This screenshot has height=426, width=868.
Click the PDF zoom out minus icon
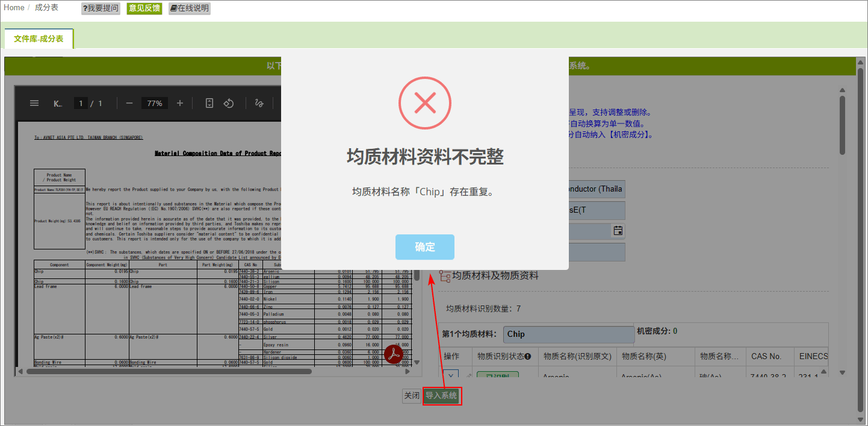click(x=129, y=103)
